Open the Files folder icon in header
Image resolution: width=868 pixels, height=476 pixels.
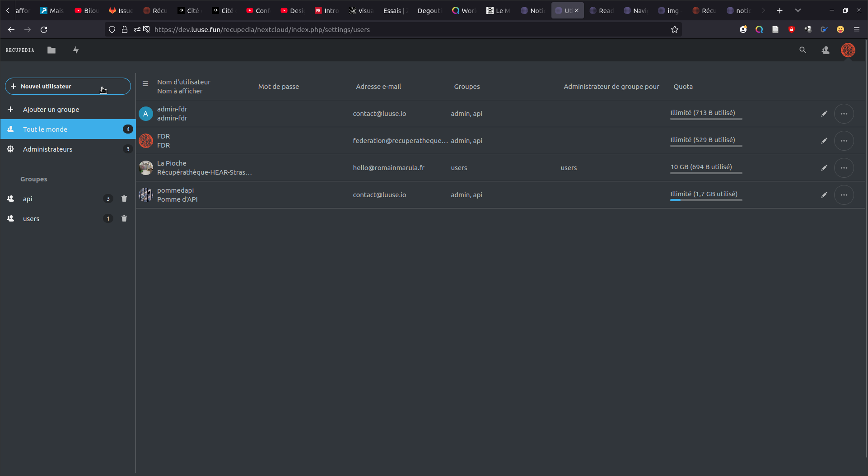[x=51, y=50]
